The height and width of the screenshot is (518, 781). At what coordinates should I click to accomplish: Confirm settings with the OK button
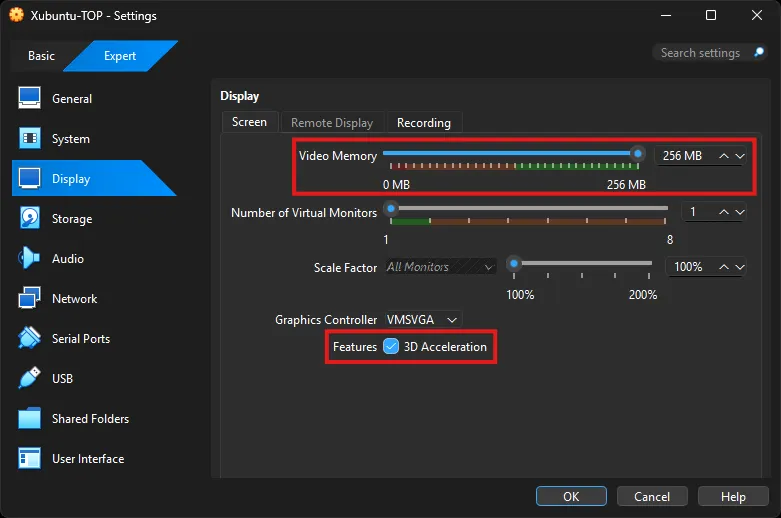[x=571, y=497]
